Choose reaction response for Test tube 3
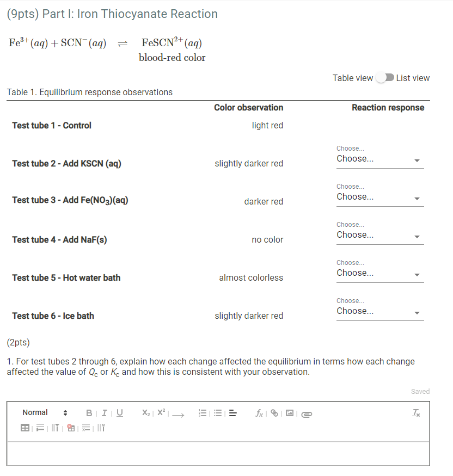 click(x=380, y=197)
